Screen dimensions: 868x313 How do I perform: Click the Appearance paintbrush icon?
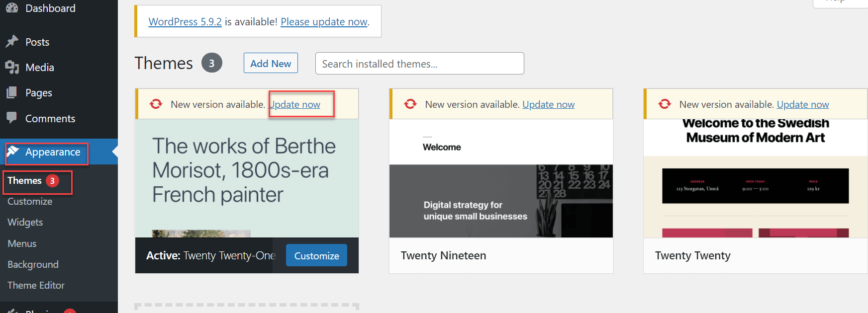[x=13, y=152]
